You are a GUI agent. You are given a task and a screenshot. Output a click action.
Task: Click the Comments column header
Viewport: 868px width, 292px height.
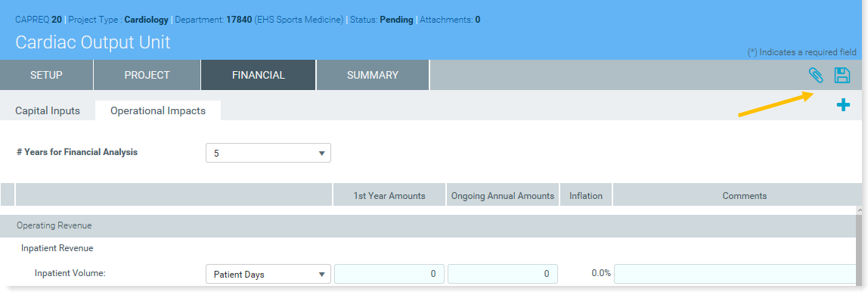[745, 195]
